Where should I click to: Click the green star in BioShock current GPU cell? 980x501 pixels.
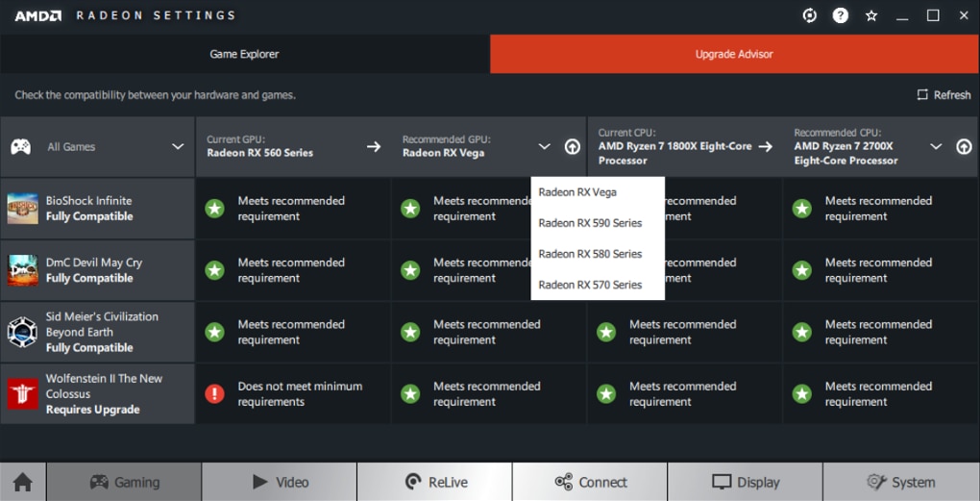coord(214,209)
